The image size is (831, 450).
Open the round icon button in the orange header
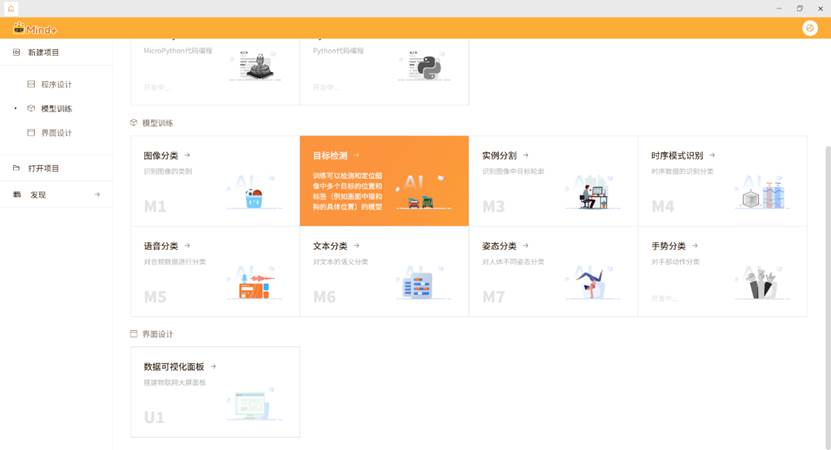click(x=810, y=28)
